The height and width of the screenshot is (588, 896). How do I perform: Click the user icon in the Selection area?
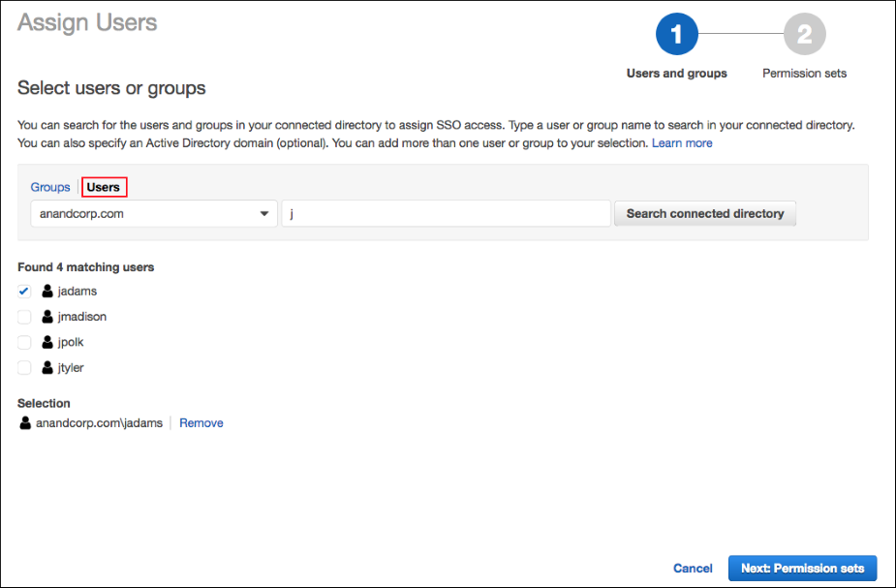click(x=24, y=422)
